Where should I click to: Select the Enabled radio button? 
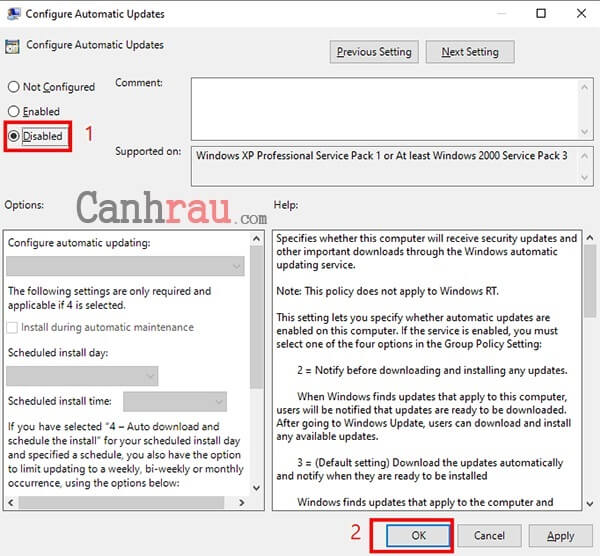[14, 111]
